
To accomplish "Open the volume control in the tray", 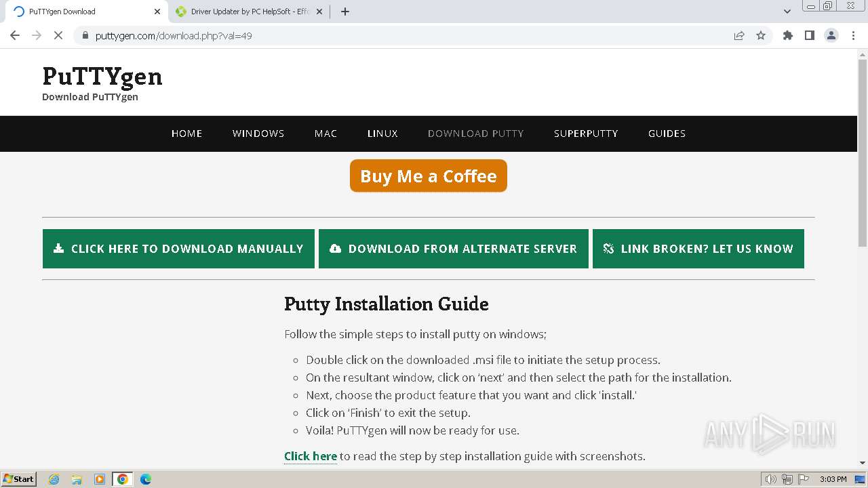I will tap(770, 479).
